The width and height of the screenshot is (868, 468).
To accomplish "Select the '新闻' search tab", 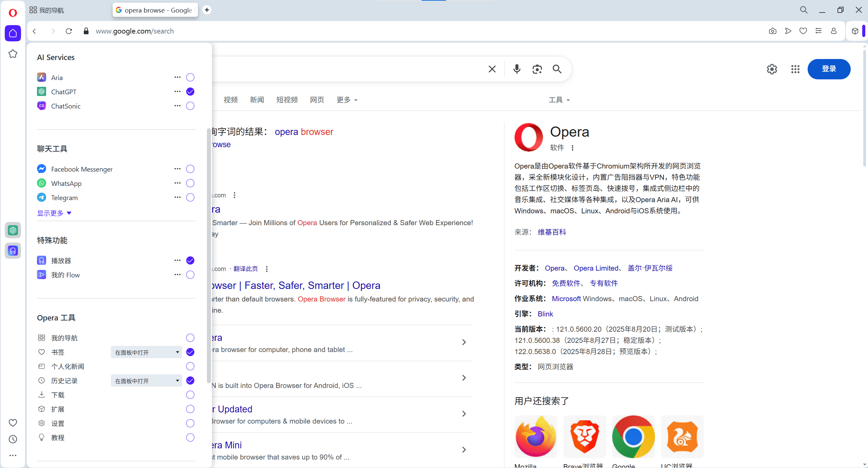I will (257, 100).
